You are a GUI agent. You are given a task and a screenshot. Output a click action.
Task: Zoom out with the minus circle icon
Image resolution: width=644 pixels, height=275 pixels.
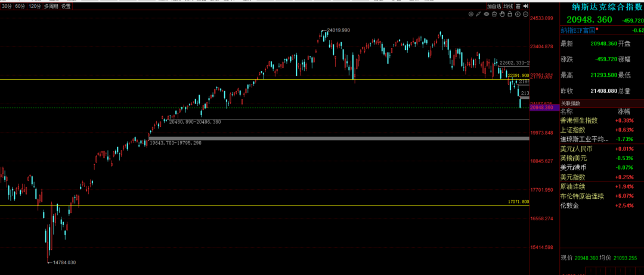point(525,14)
